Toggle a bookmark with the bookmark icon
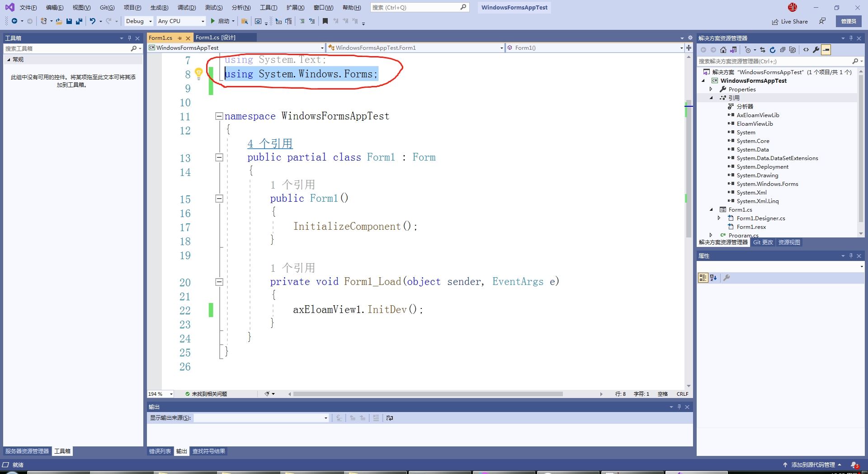This screenshot has width=868, height=474. 325,21
